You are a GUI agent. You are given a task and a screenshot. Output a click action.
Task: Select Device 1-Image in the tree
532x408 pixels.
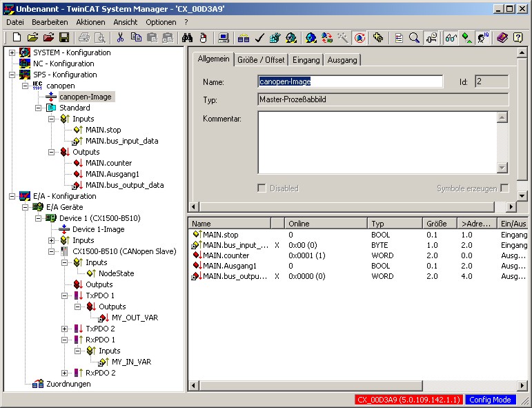(99, 229)
